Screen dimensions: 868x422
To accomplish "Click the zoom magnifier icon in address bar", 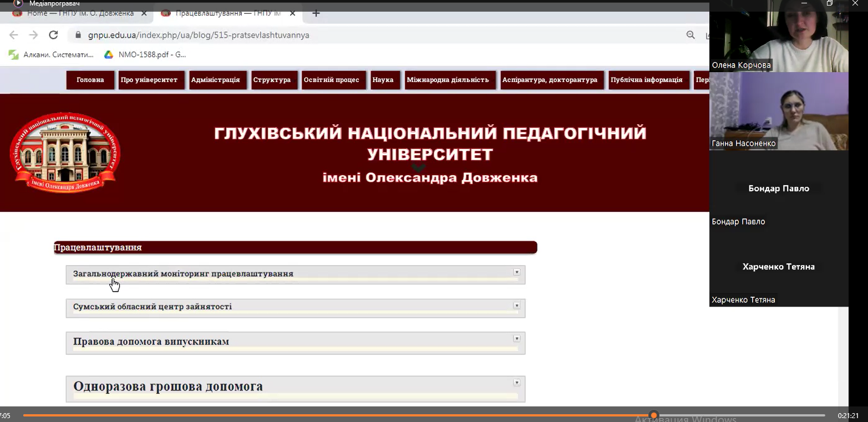I will coord(691,35).
